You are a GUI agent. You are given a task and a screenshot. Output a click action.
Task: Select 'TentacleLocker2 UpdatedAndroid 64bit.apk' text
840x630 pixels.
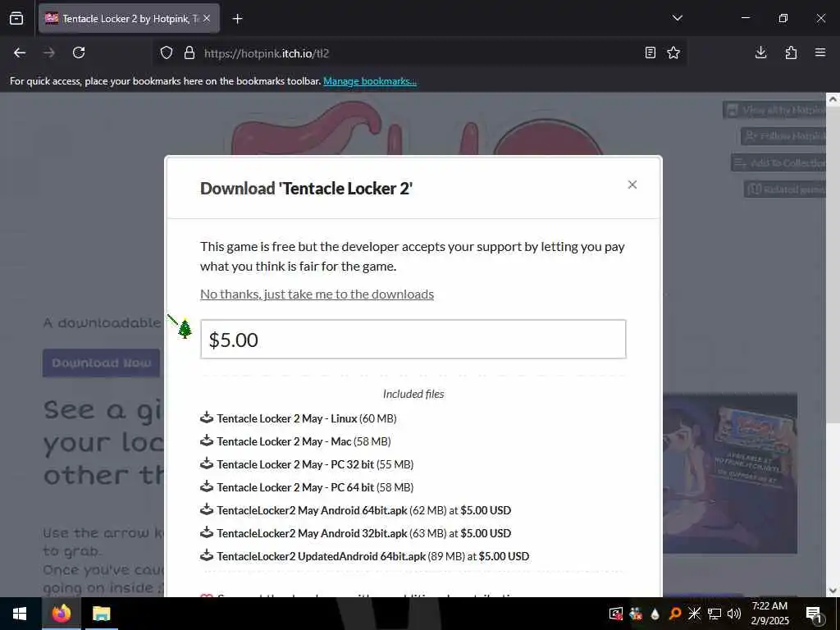pyautogui.click(x=321, y=557)
